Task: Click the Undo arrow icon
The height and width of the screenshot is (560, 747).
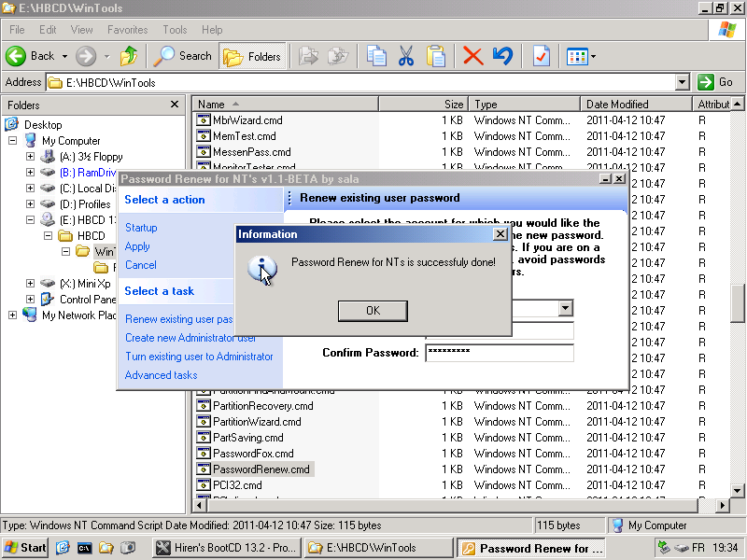Action: [x=502, y=56]
